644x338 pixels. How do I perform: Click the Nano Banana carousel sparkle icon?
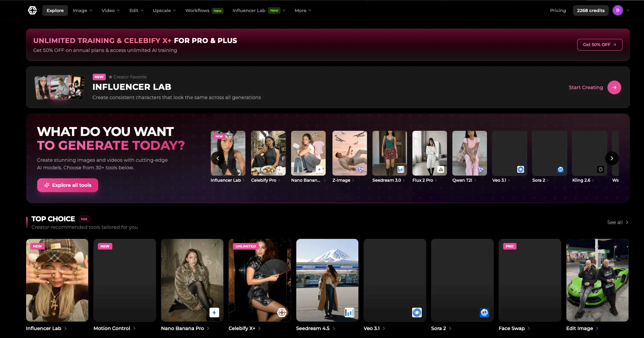[x=320, y=169]
